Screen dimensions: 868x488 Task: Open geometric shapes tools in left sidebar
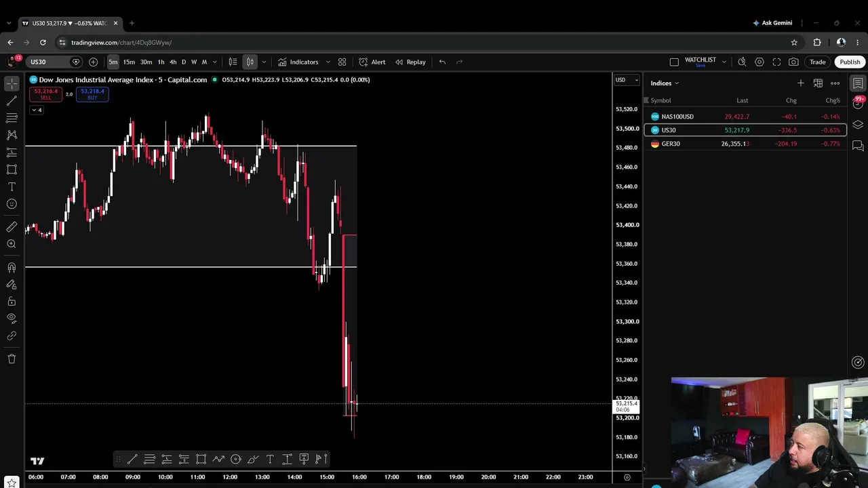[12, 169]
